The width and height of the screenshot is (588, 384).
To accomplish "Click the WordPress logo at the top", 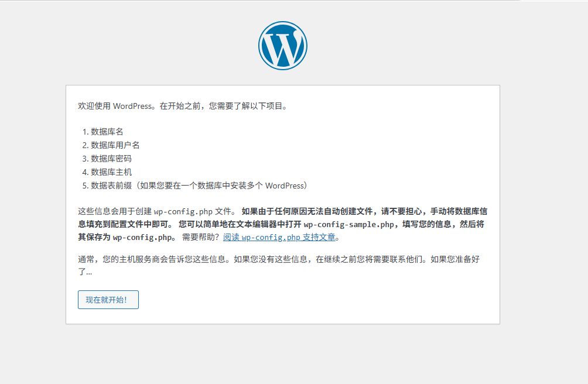I will tap(283, 46).
